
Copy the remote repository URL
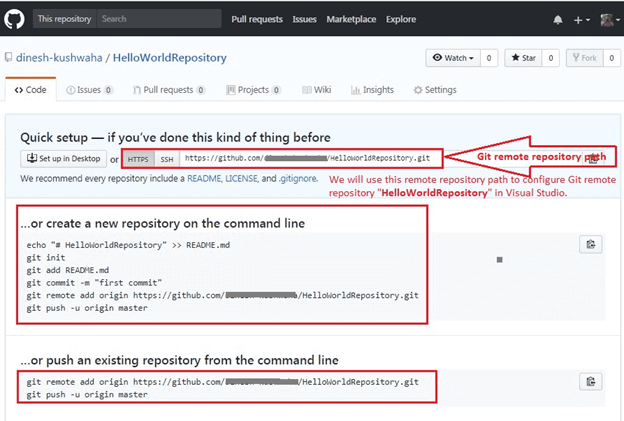point(594,158)
